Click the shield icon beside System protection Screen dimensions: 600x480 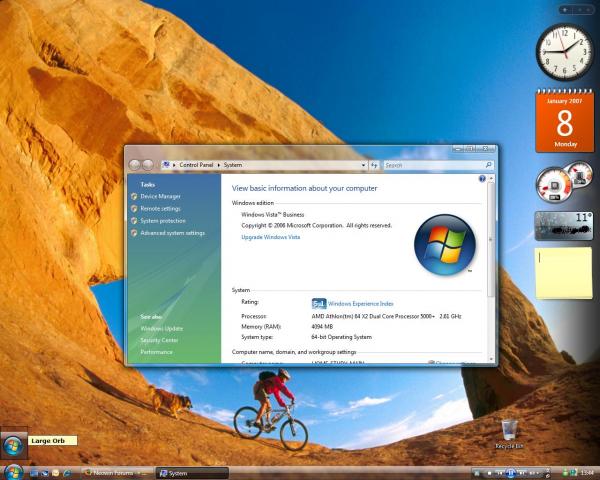(x=134, y=221)
